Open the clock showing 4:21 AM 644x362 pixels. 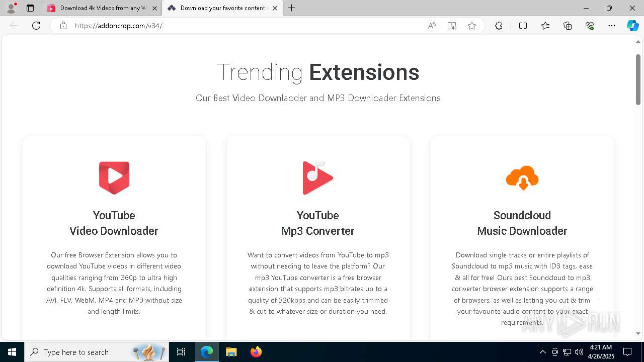[601, 352]
